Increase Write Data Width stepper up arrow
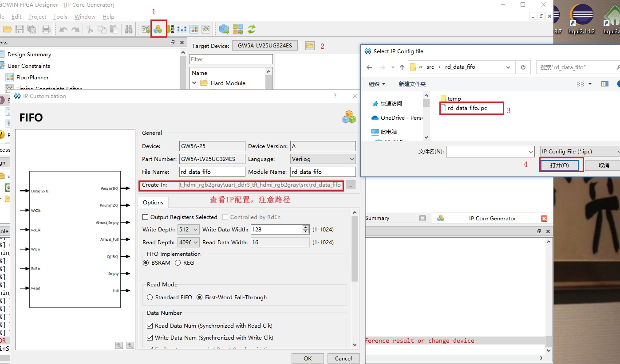 tap(305, 227)
